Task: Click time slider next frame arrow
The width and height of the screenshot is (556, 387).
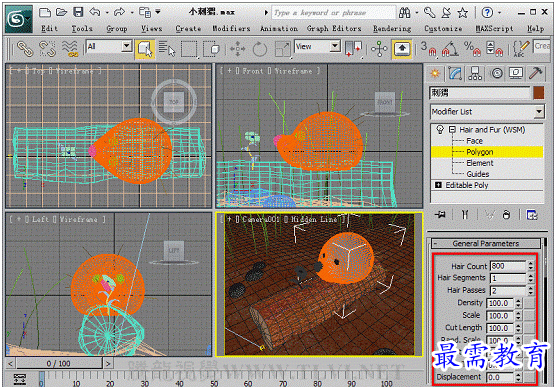Action: point(108,363)
